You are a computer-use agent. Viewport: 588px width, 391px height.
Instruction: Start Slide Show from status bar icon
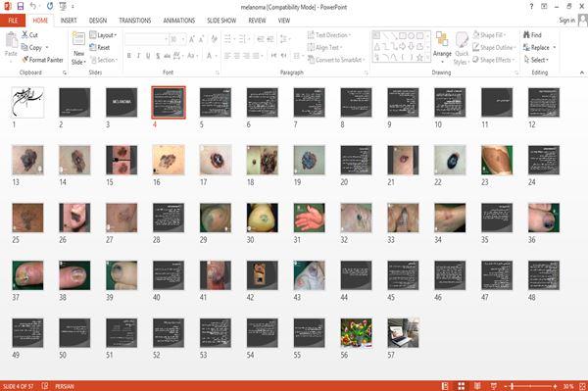pyautogui.click(x=494, y=386)
